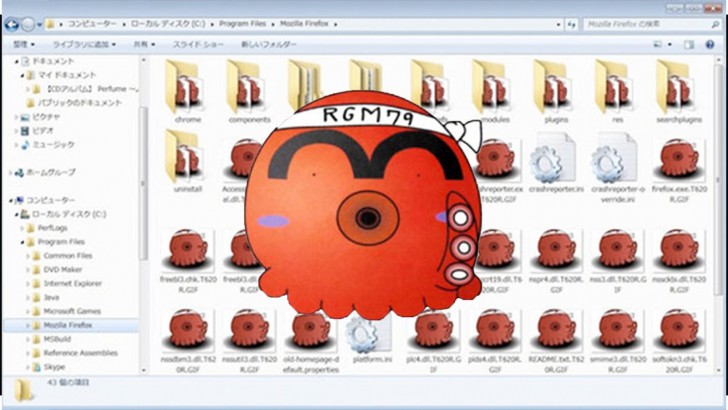Open the 整理 (Organize) dropdown menu
The height and width of the screenshot is (410, 728).
pyautogui.click(x=24, y=45)
